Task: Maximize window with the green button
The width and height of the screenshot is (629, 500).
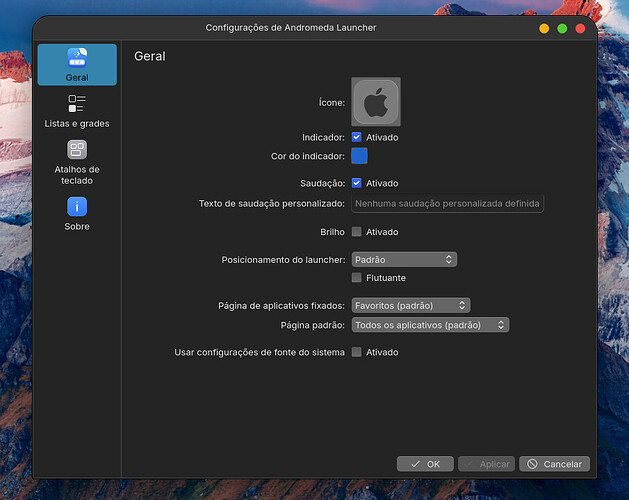Action: tap(562, 28)
